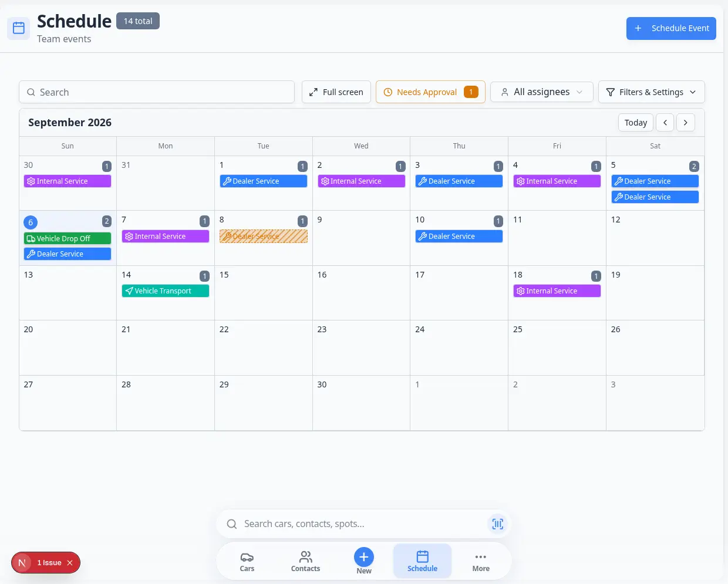The width and height of the screenshot is (728, 584).
Task: Click the schedule Search field
Action: point(157,92)
